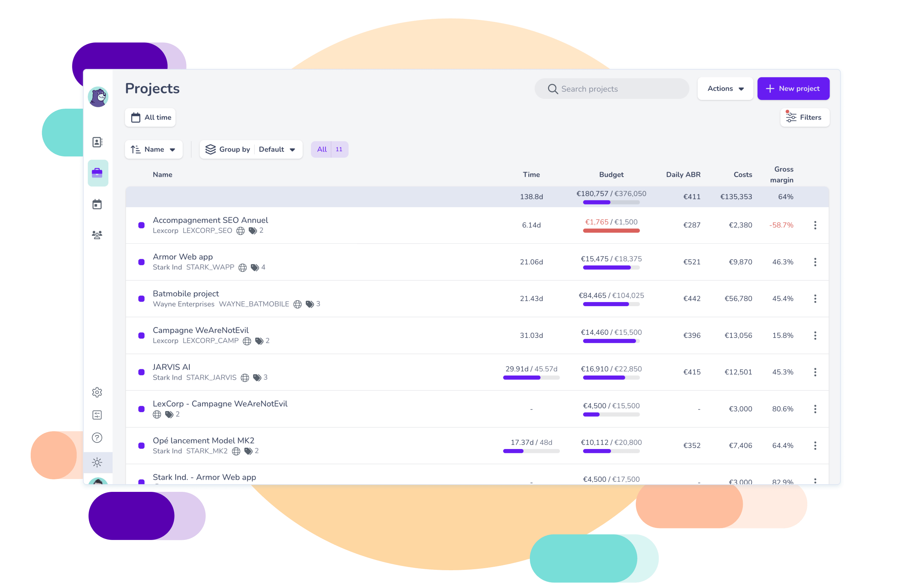Click the sun/appearance sidebar icon

click(97, 443)
